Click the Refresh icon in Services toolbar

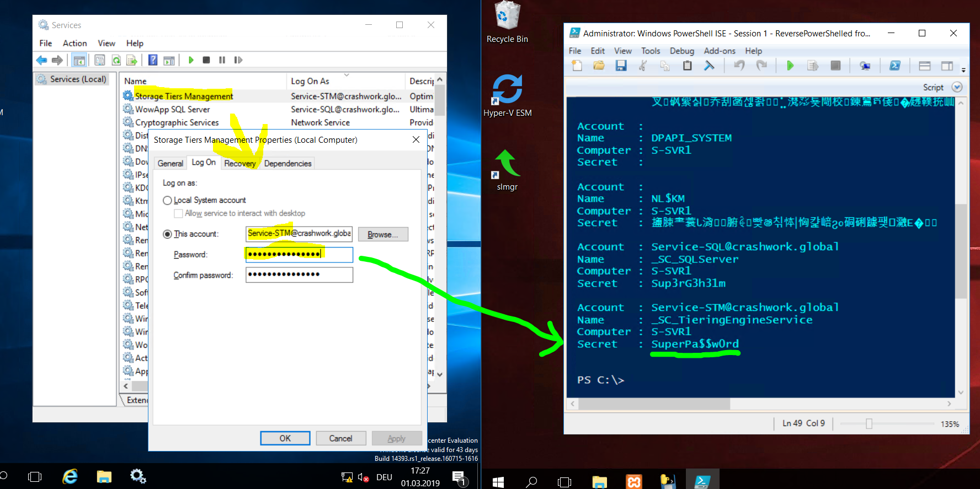point(116,60)
